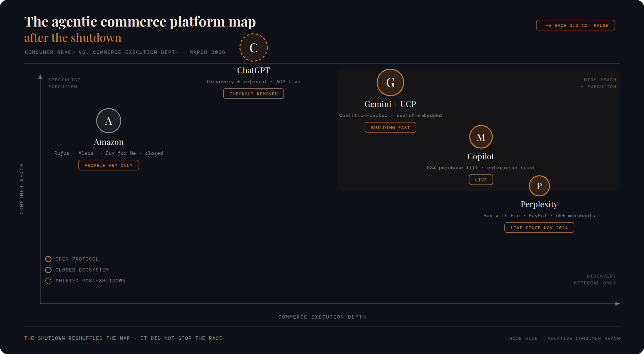644x354 pixels.
Task: Click the Shifted Post-Shutdown legend label
Action: pos(90,281)
